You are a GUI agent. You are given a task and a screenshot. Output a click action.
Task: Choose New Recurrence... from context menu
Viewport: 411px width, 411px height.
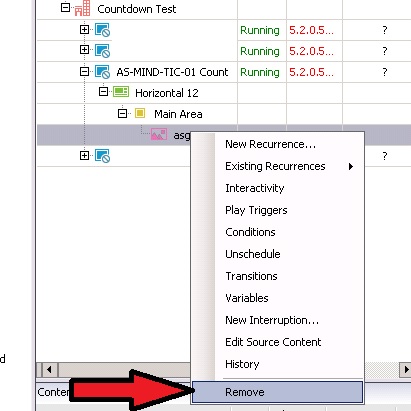[x=277, y=144]
